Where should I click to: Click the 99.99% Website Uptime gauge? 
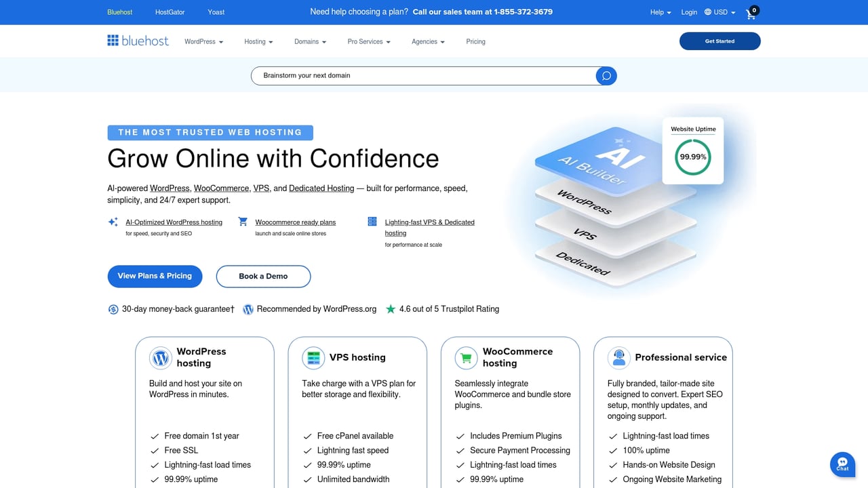pyautogui.click(x=692, y=156)
